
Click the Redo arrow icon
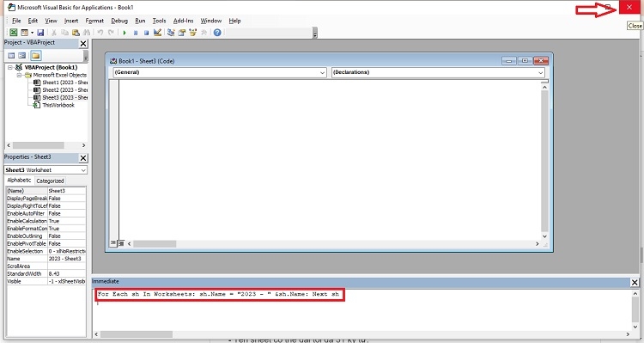[111, 33]
